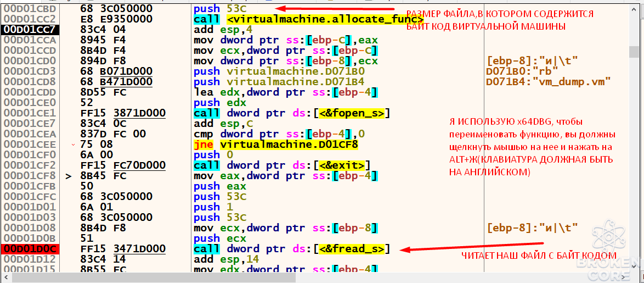
Task: Select address 00D01CD8
Action: coord(30,82)
